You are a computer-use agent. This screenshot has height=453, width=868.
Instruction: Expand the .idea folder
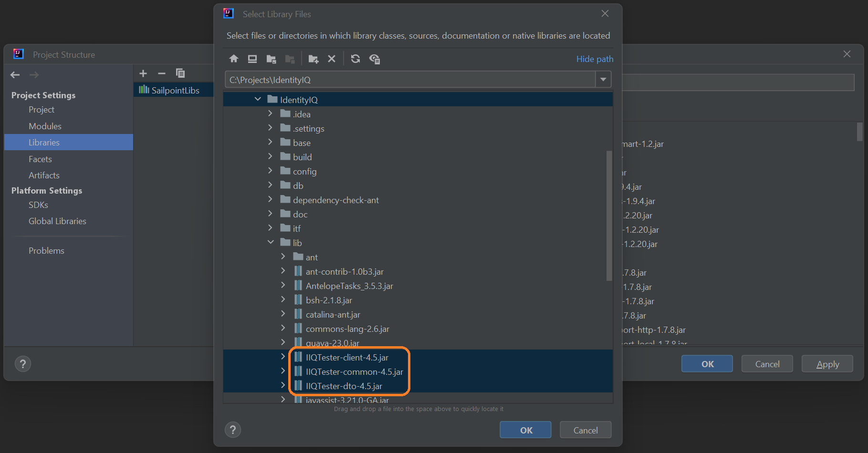pyautogui.click(x=271, y=113)
